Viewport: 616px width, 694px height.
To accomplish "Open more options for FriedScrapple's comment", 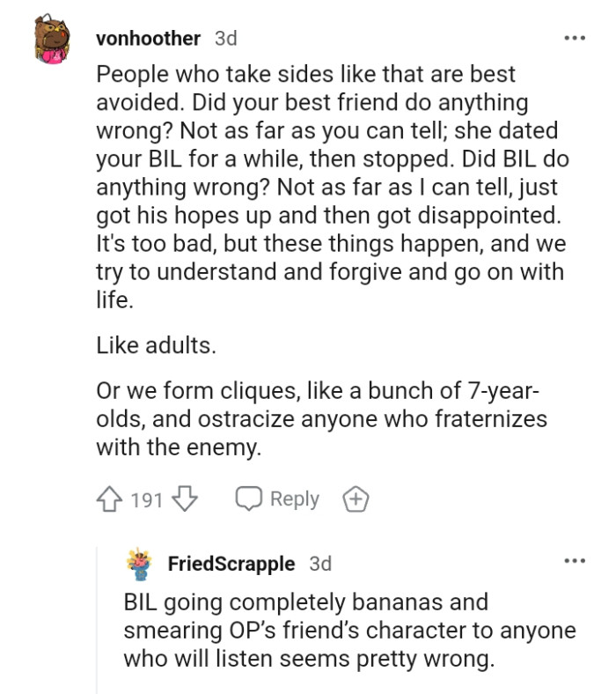I will pos(574,561).
